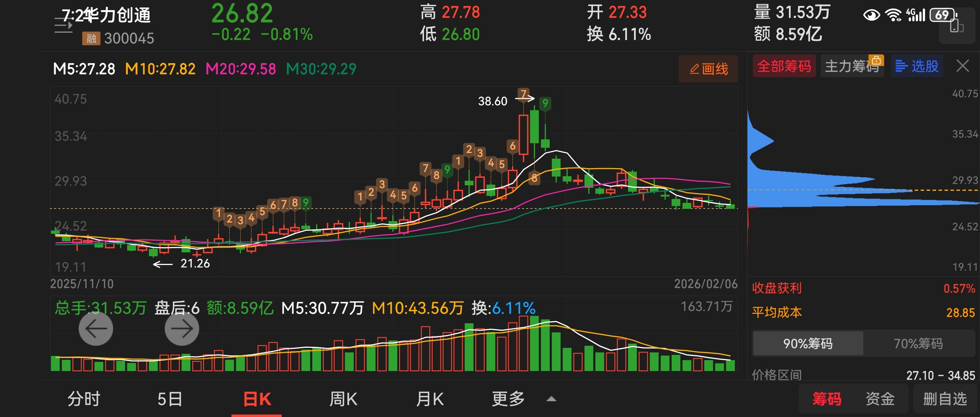Viewport: 980px width, 417px height.
Task: Tap the right arrow navigation circle
Action: 182,329
